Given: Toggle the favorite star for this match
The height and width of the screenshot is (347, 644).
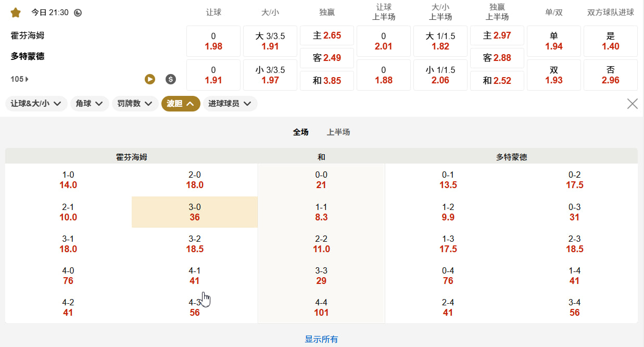Looking at the screenshot, I should tap(16, 12).
